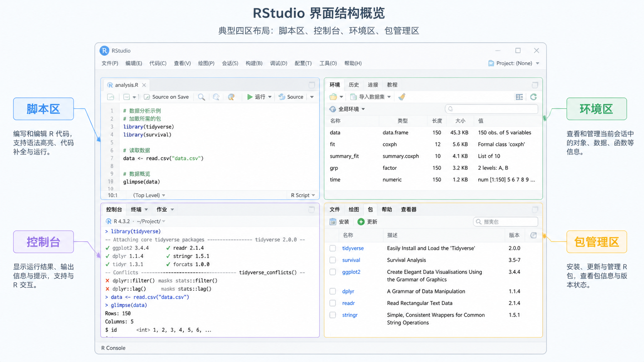
Task: Click the environment search field
Action: click(x=491, y=109)
